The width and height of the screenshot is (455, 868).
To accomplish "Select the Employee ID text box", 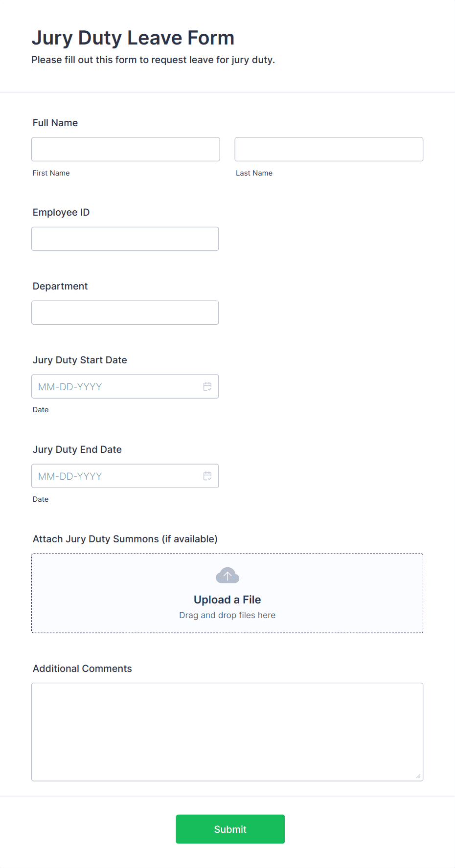I will pyautogui.click(x=125, y=239).
